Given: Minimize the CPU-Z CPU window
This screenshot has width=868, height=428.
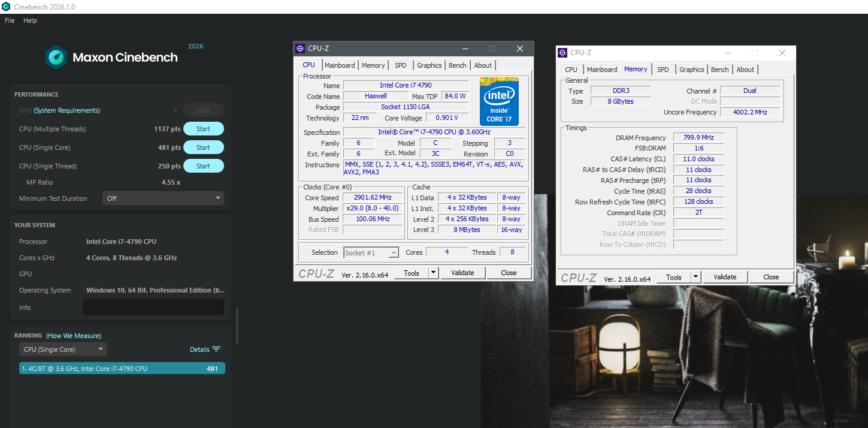Looking at the screenshot, I should point(465,49).
